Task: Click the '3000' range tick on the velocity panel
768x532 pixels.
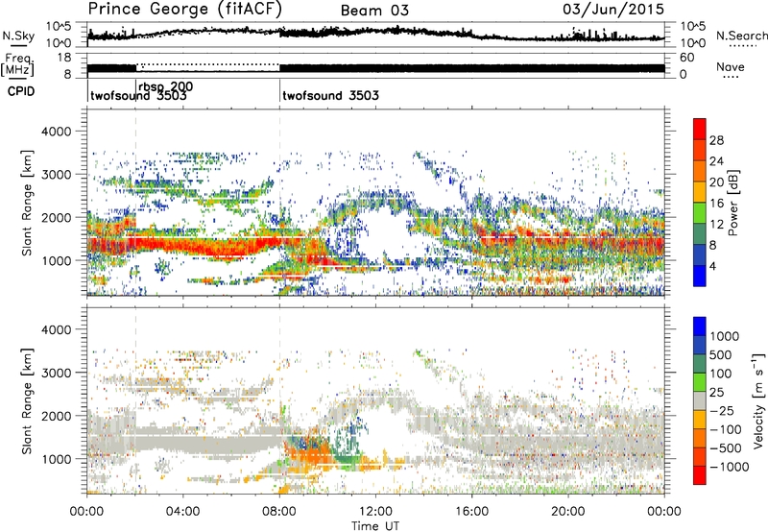Action: click(x=56, y=373)
